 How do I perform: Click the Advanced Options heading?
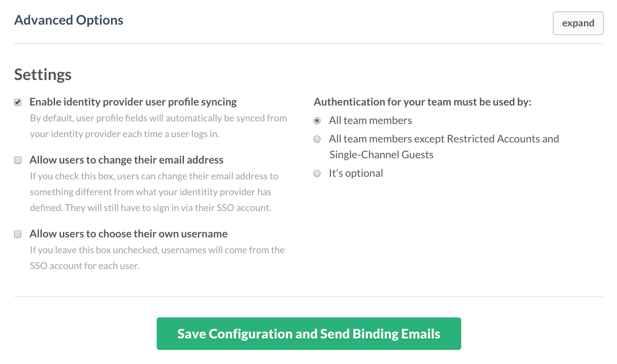(68, 20)
